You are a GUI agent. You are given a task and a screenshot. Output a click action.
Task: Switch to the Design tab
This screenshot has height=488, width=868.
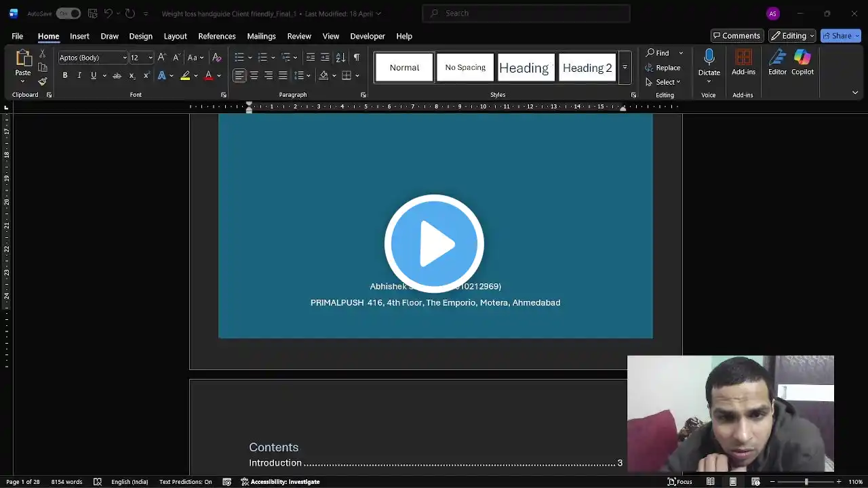click(x=141, y=36)
